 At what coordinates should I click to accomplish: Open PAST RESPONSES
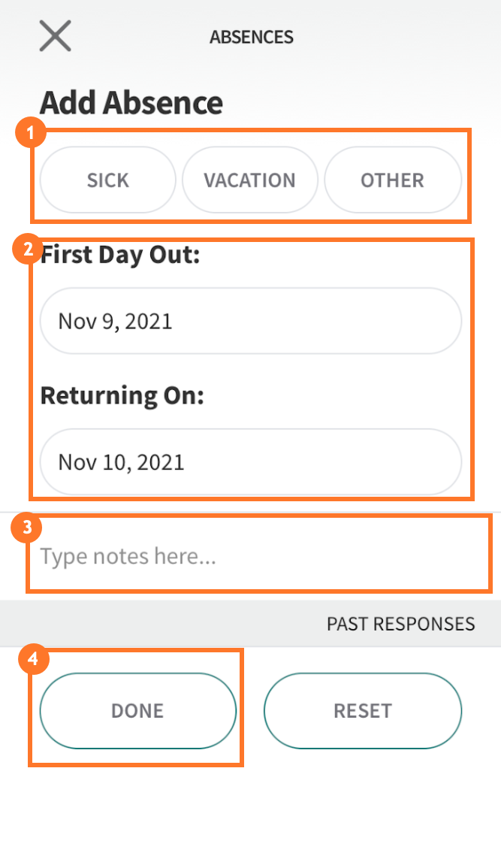tap(400, 623)
